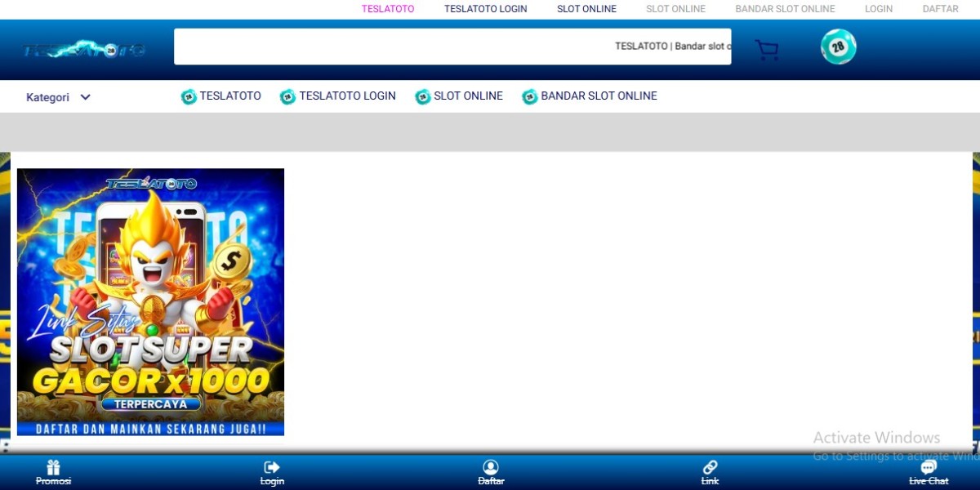Click the pink TESLATOTO top menu item
This screenshot has height=490, width=980.
click(x=388, y=9)
